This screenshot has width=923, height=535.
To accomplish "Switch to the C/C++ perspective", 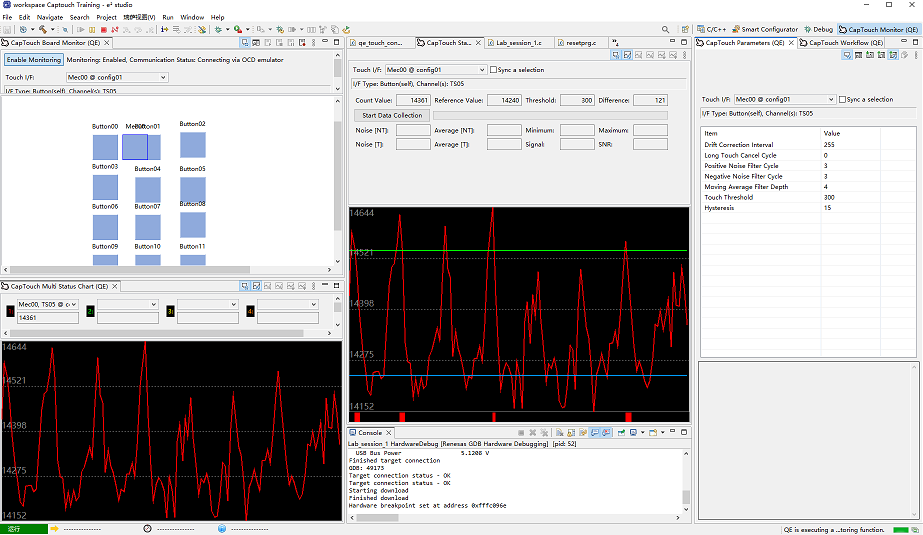I will point(714,30).
